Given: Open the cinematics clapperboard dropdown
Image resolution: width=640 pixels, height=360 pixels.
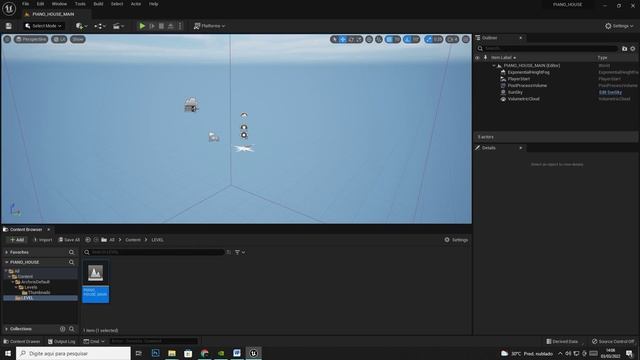Looking at the screenshot, I should tap(118, 26).
